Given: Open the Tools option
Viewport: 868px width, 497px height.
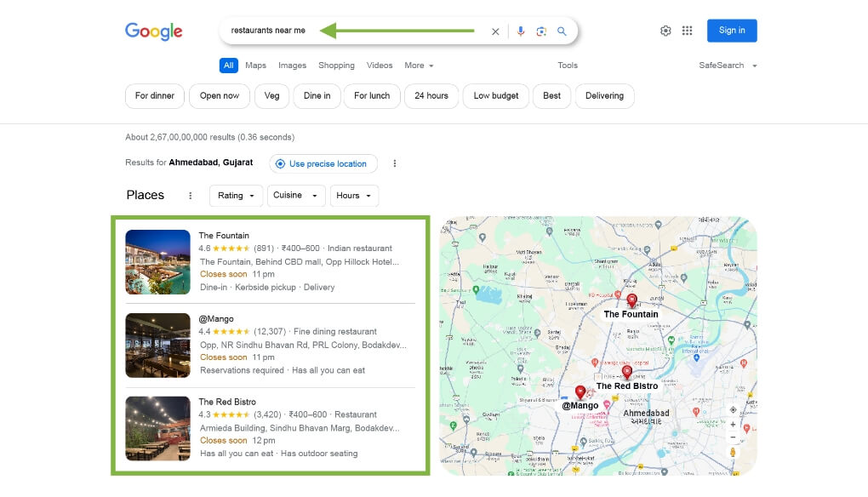Looking at the screenshot, I should point(568,66).
